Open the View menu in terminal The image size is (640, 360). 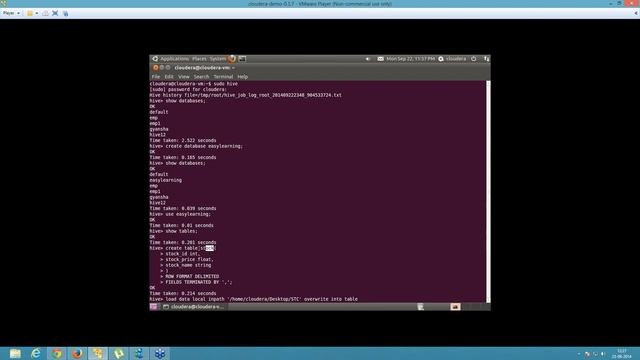tap(184, 77)
